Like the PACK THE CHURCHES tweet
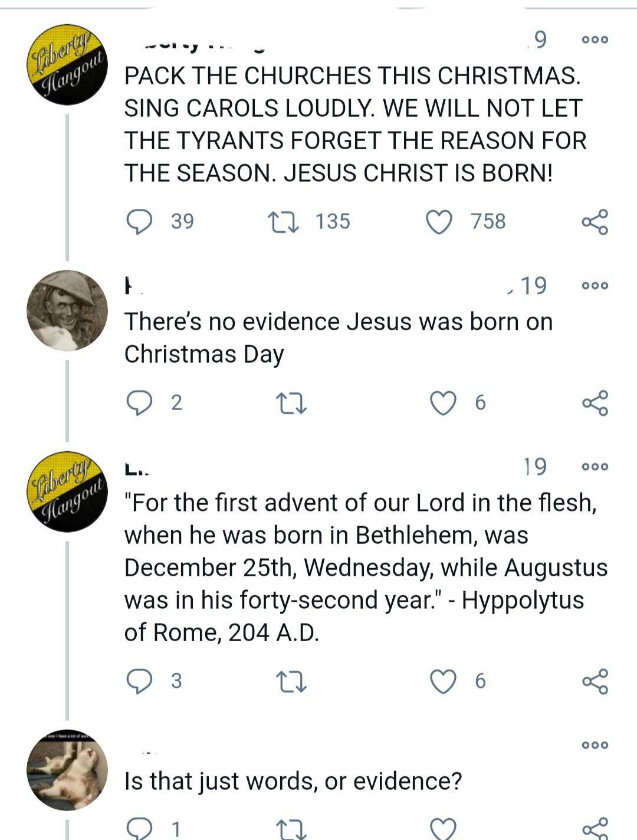The height and width of the screenshot is (840, 637). pos(441,221)
